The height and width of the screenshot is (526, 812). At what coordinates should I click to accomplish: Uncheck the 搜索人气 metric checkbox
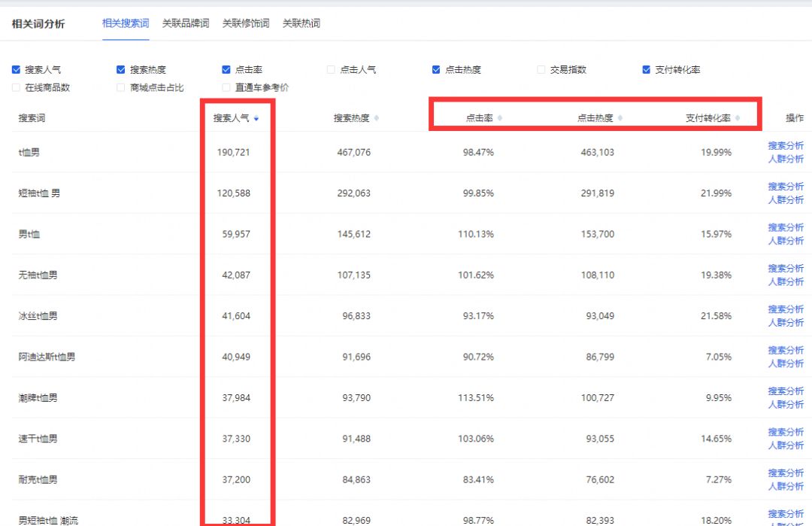[16, 69]
